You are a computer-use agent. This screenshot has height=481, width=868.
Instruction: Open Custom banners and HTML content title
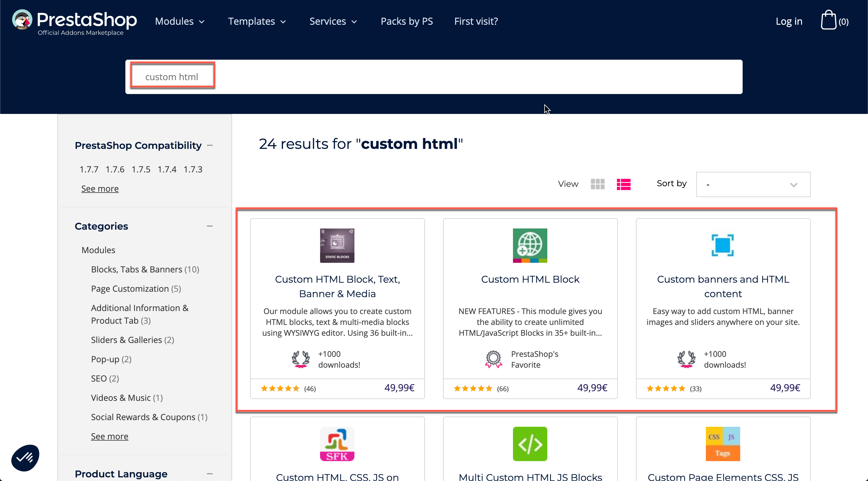tap(723, 286)
